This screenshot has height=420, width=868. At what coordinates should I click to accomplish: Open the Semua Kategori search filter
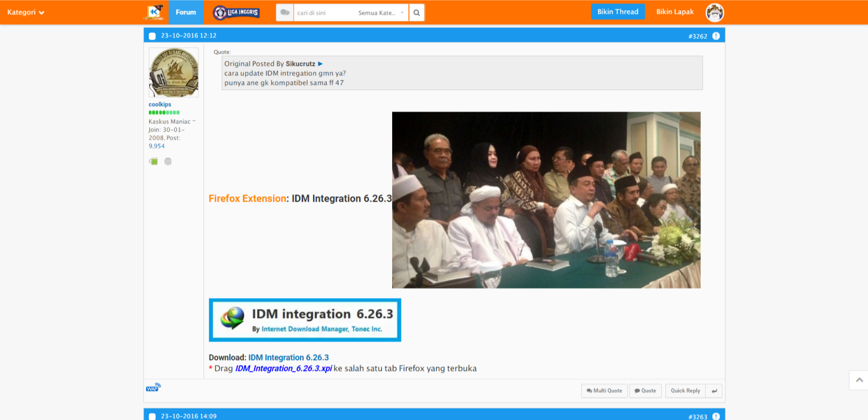[x=381, y=13]
